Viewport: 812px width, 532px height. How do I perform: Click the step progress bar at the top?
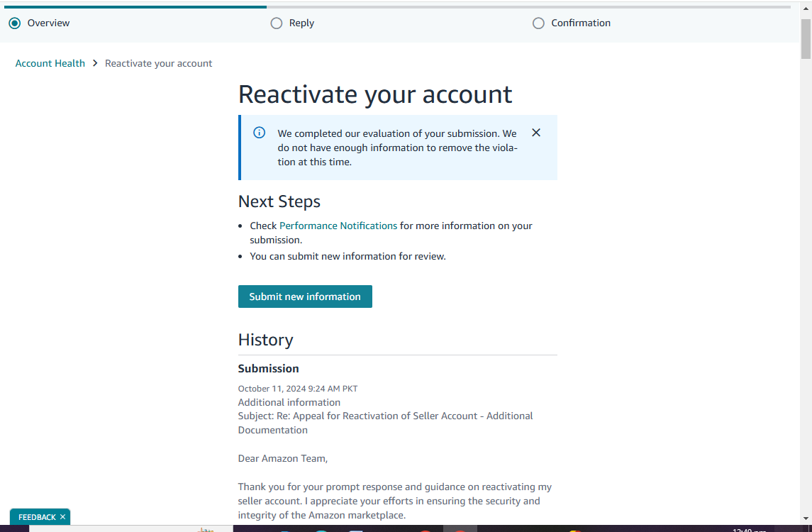point(397,6)
